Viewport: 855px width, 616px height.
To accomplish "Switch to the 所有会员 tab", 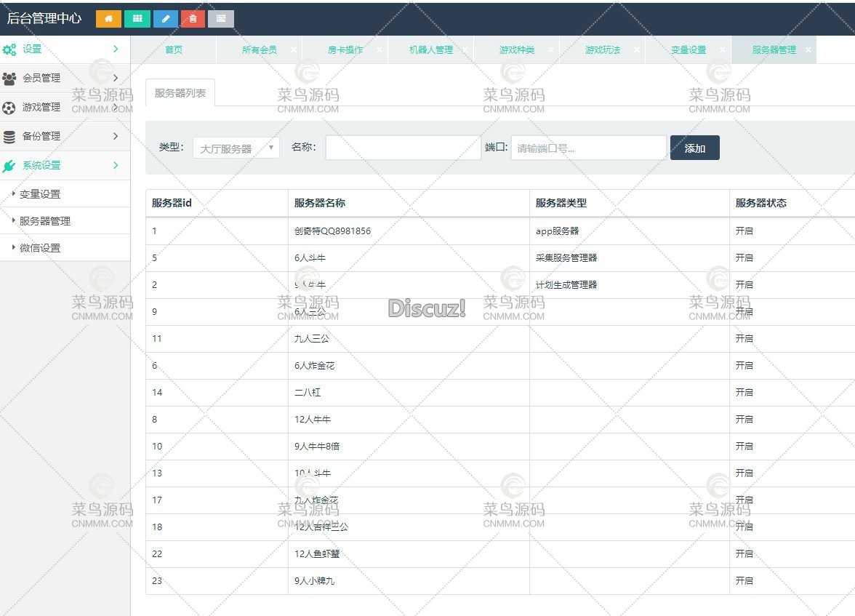I will pyautogui.click(x=259, y=50).
